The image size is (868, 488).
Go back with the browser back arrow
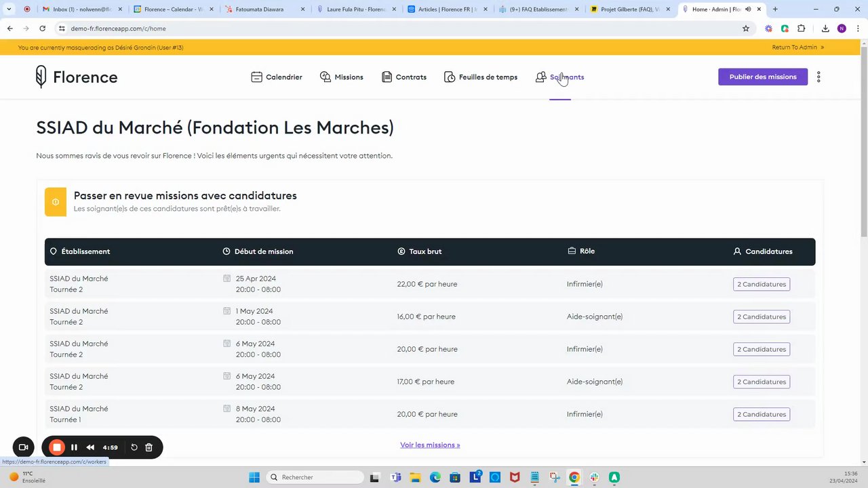(9, 28)
